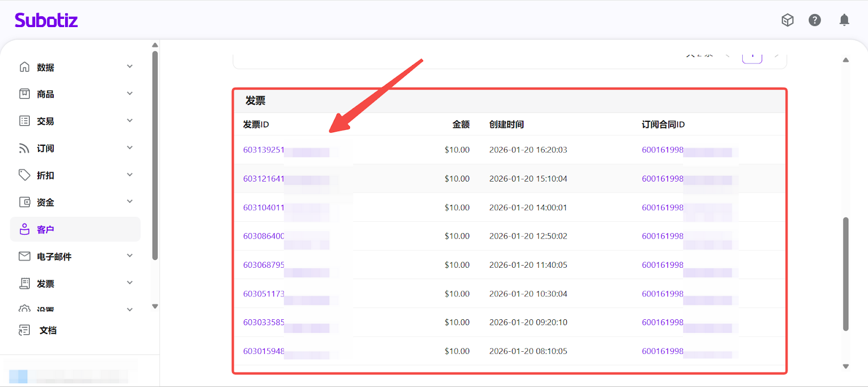
Task: Open 文档 from the sidebar bottom
Action: (x=47, y=330)
